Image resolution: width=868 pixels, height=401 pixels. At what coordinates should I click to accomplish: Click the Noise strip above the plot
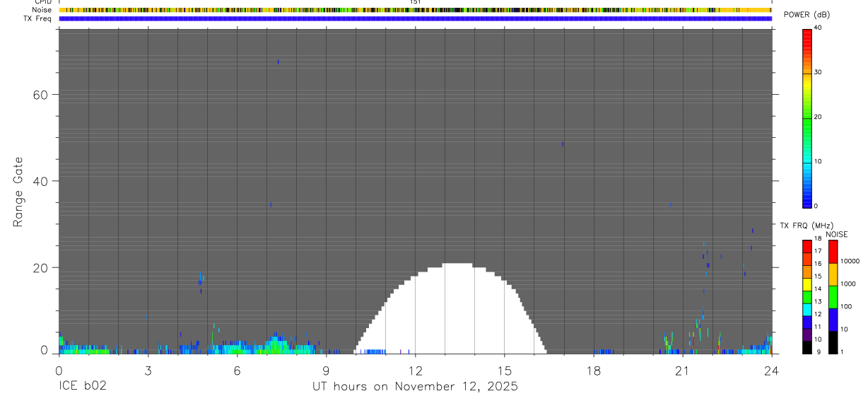[415, 10]
